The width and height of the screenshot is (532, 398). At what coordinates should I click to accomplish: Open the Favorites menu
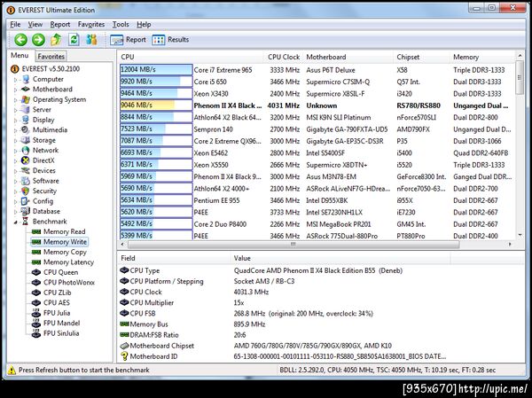coord(91,25)
